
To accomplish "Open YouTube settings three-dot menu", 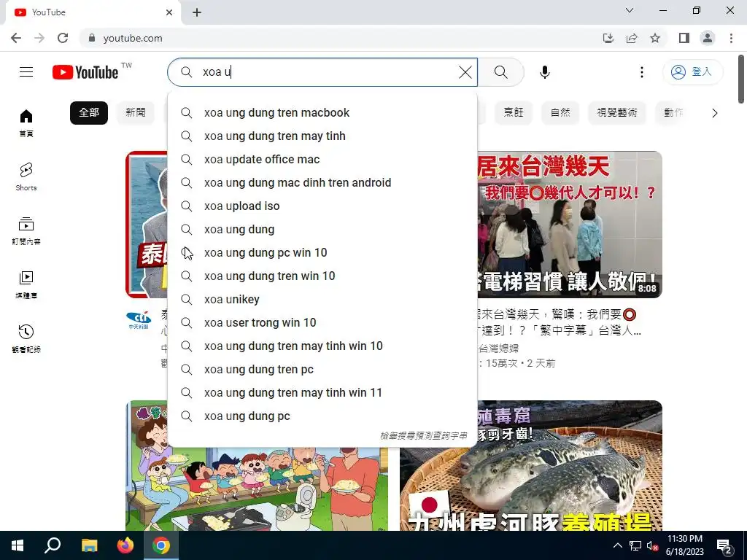I will coord(642,72).
